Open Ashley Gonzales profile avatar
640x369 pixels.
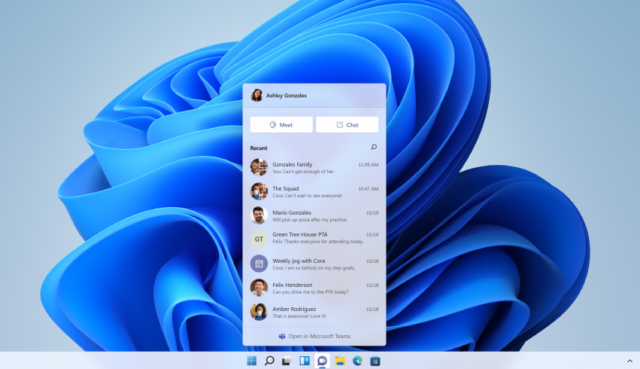click(x=256, y=96)
